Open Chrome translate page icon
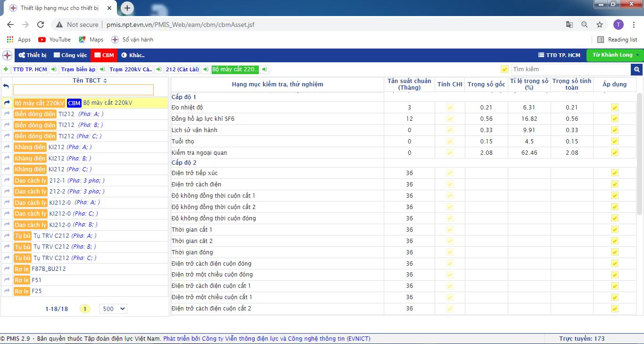Viewport: 644px width, 344px height. [570, 25]
